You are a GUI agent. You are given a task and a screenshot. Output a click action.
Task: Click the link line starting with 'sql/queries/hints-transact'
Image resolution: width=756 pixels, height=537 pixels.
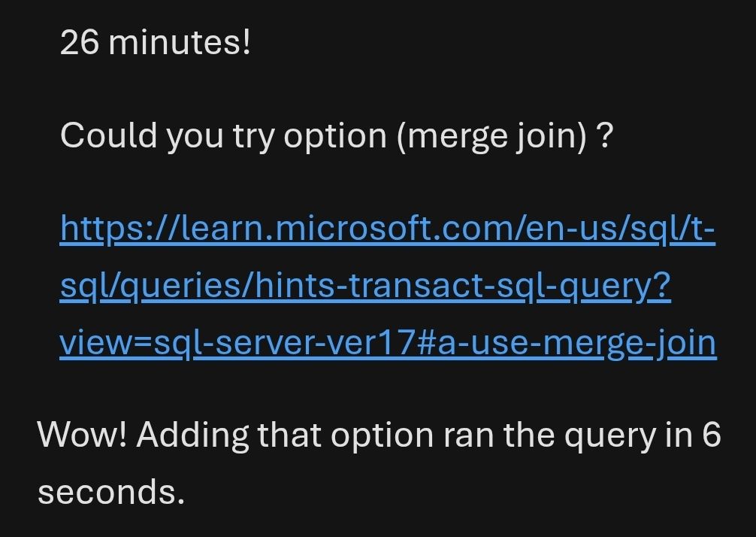pyautogui.click(x=365, y=285)
